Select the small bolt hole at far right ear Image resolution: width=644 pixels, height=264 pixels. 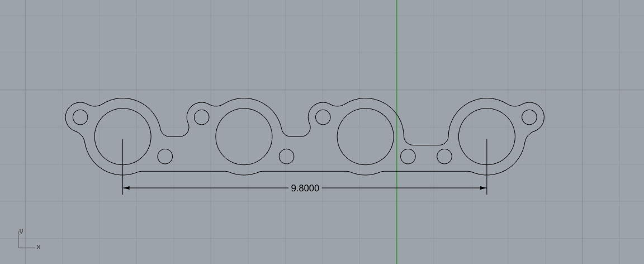[529, 117]
